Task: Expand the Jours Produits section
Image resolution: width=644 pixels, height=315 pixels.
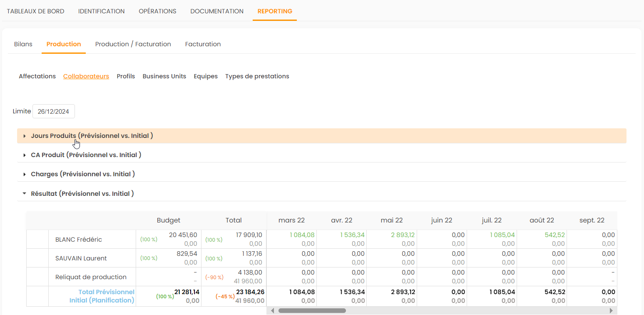Action: [x=92, y=136]
